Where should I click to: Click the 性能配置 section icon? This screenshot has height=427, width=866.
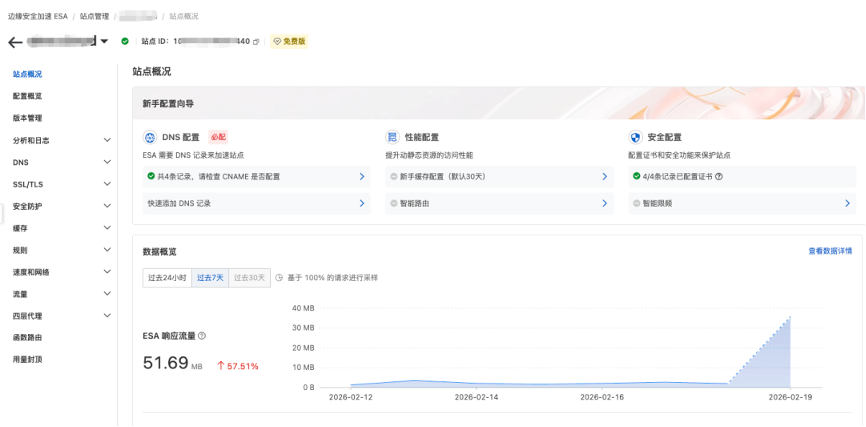392,137
